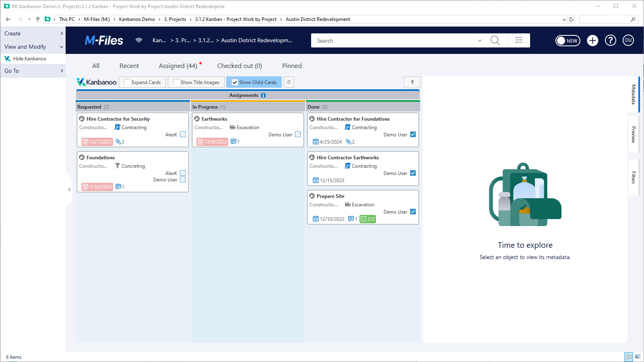The image size is (644, 362).
Task: Switch to thumbnails view icon in status bar
Action: tap(638, 357)
